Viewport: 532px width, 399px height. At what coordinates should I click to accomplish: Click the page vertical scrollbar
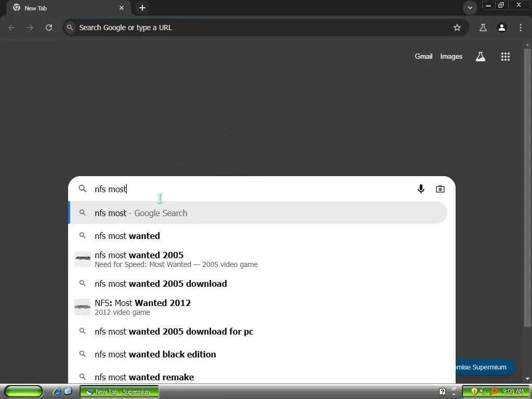(527, 188)
